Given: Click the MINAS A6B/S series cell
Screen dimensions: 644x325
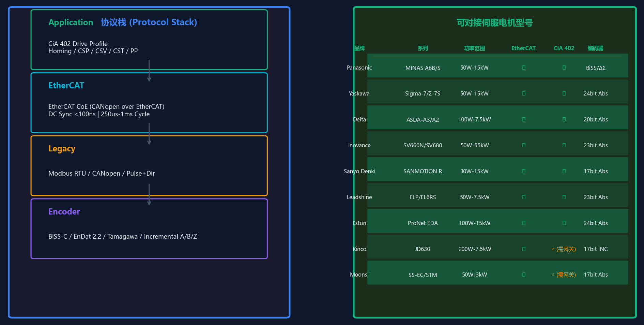Looking at the screenshot, I should click(x=423, y=68).
